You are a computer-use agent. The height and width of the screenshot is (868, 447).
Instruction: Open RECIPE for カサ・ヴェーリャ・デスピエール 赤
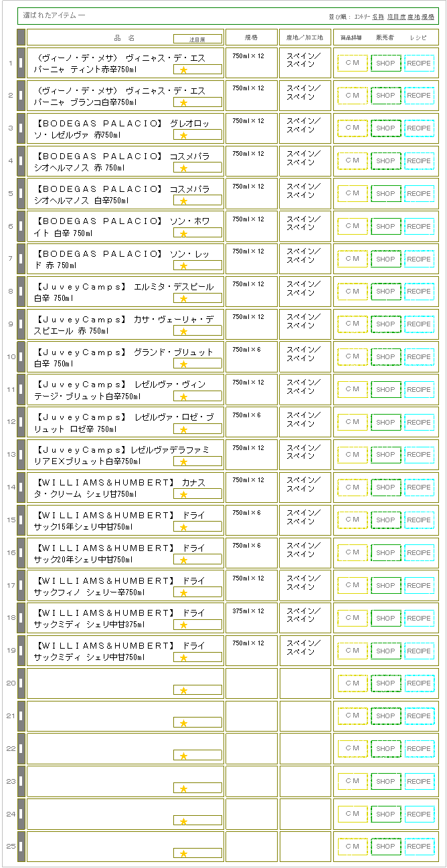coord(420,324)
